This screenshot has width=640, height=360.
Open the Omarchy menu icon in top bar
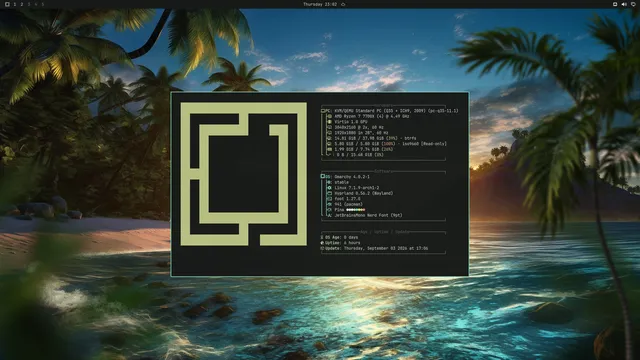pyautogui.click(x=7, y=4)
